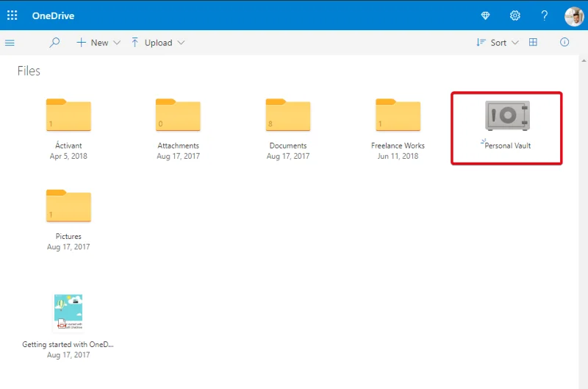
Task: Open the Áctivant folder
Action: coord(68,115)
